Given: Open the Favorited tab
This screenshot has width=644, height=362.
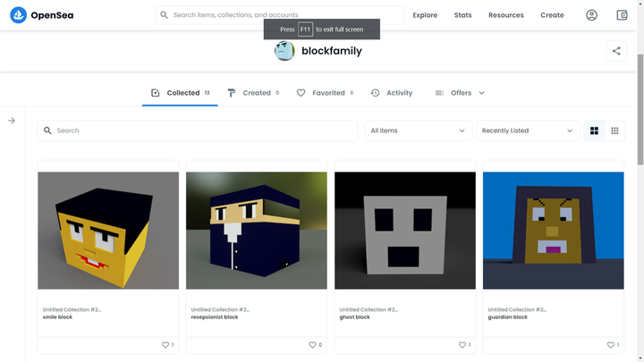Looking at the screenshot, I should [x=325, y=93].
